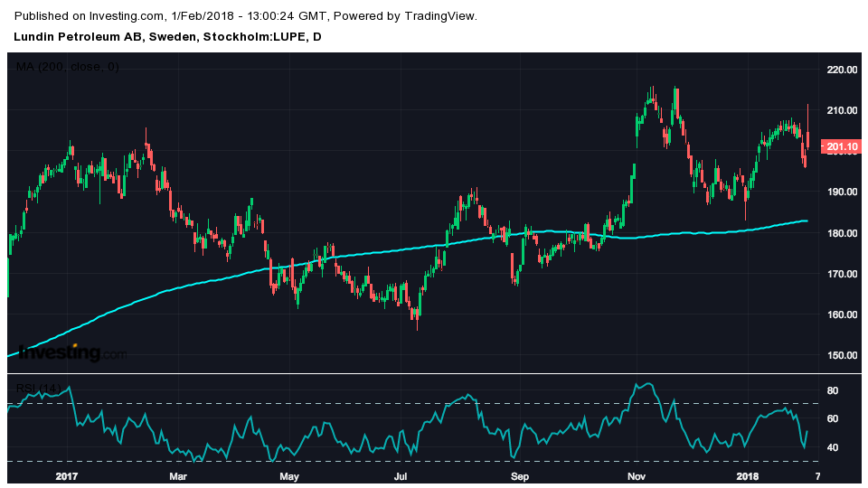Screen dimensions: 868x488
Task: Click the Mar date axis label
Action: pos(178,476)
